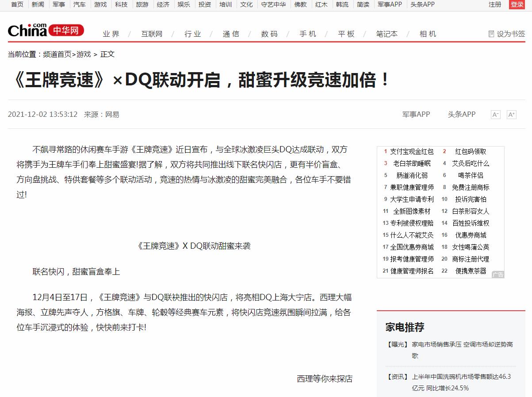532x397 pixels.
Task: Select 通信 tab in tech nav
Action: 231,34
